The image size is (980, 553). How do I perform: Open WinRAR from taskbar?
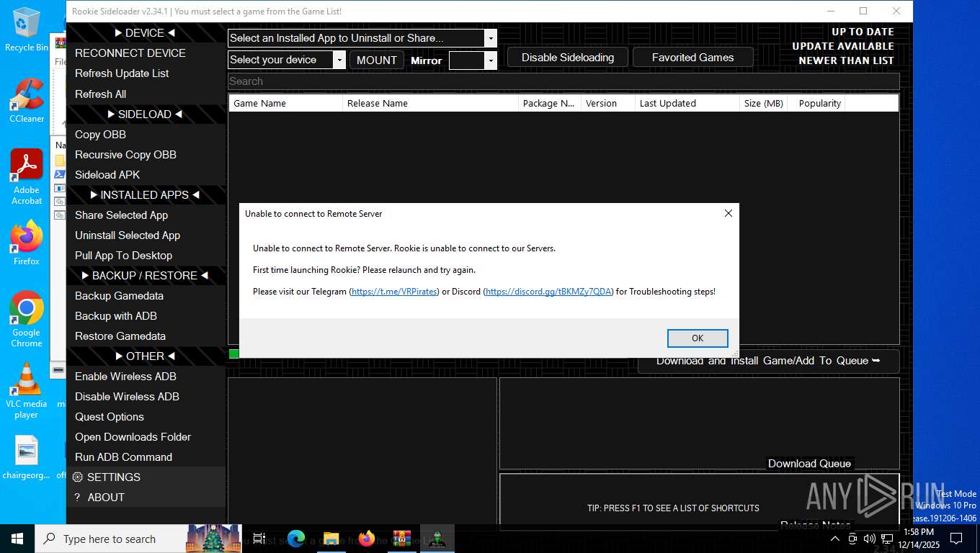point(401,539)
